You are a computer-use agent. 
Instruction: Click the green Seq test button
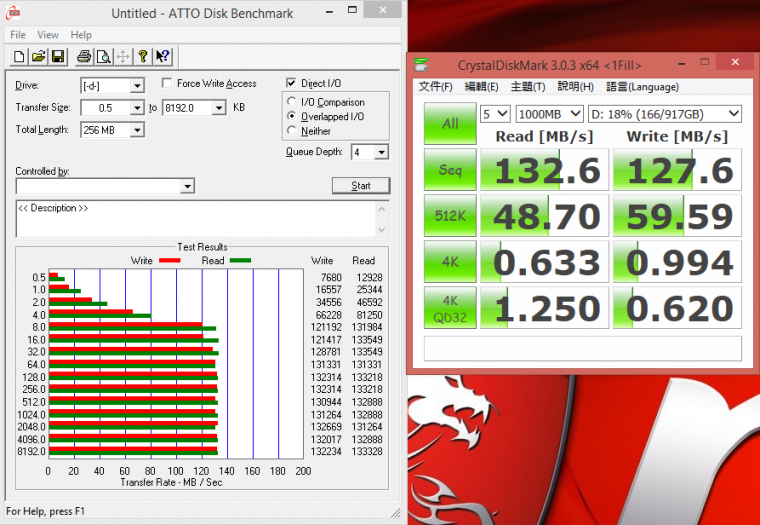coord(449,170)
